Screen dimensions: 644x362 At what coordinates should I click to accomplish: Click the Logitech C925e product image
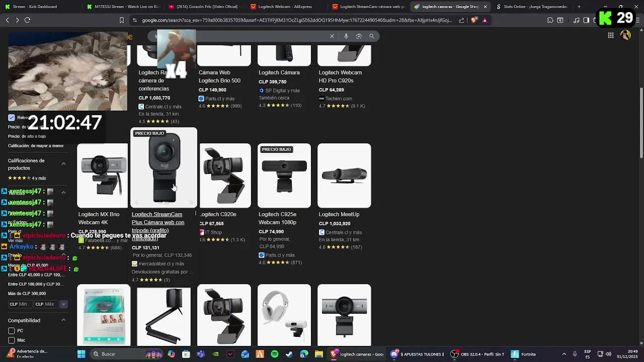pos(284,175)
